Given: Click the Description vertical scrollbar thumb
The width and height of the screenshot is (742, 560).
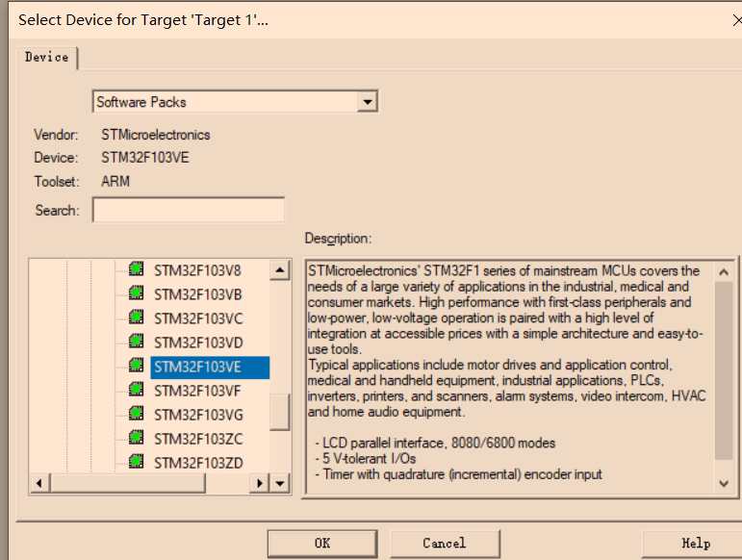Looking at the screenshot, I should (723, 370).
